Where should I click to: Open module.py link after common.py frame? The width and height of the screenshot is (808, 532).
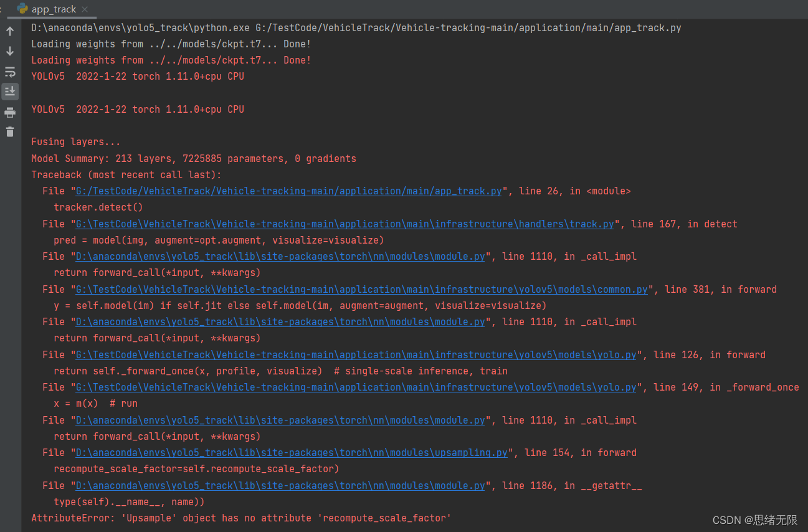280,322
